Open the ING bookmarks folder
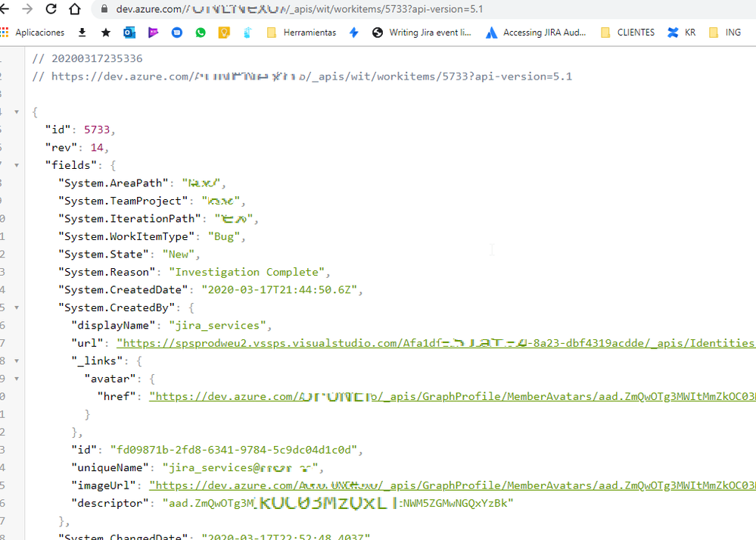 pos(725,33)
